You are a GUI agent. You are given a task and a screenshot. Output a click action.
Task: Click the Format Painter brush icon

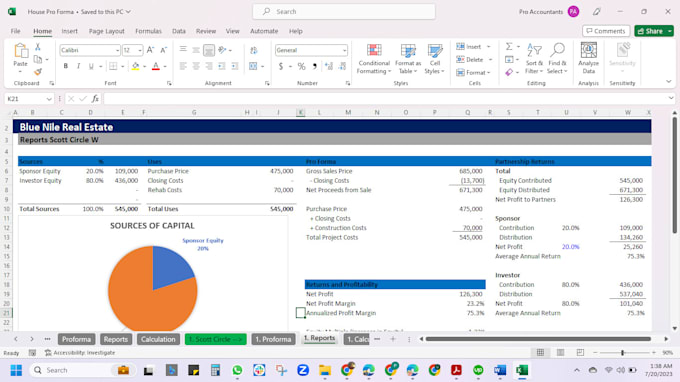click(38, 72)
